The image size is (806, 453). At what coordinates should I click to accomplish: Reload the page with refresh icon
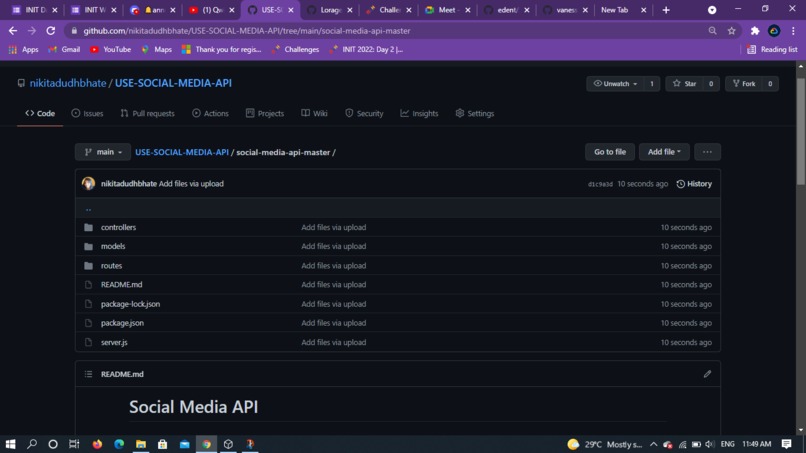point(50,31)
